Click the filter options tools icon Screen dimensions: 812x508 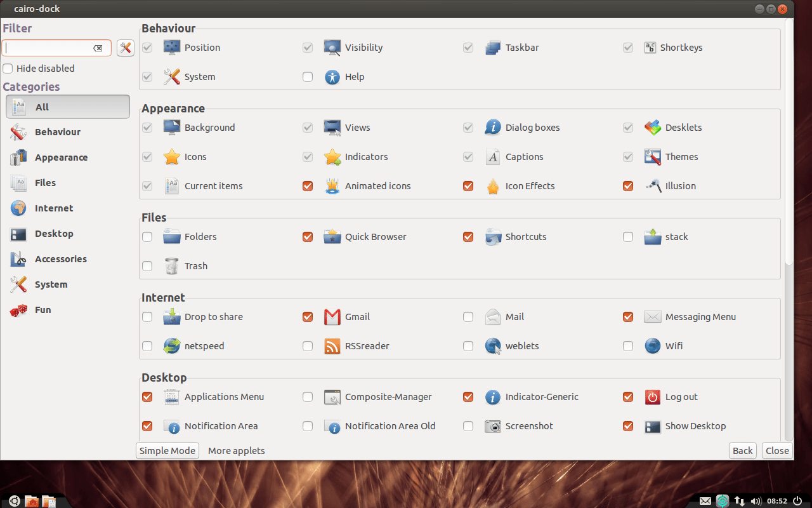coord(126,48)
